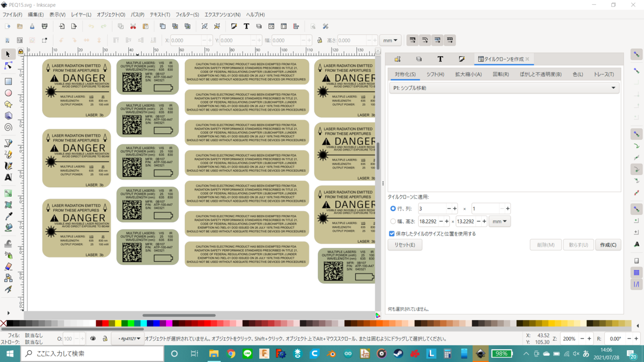Image resolution: width=644 pixels, height=362 pixels.
Task: Select the Text tool in toolbox
Action: (x=8, y=178)
